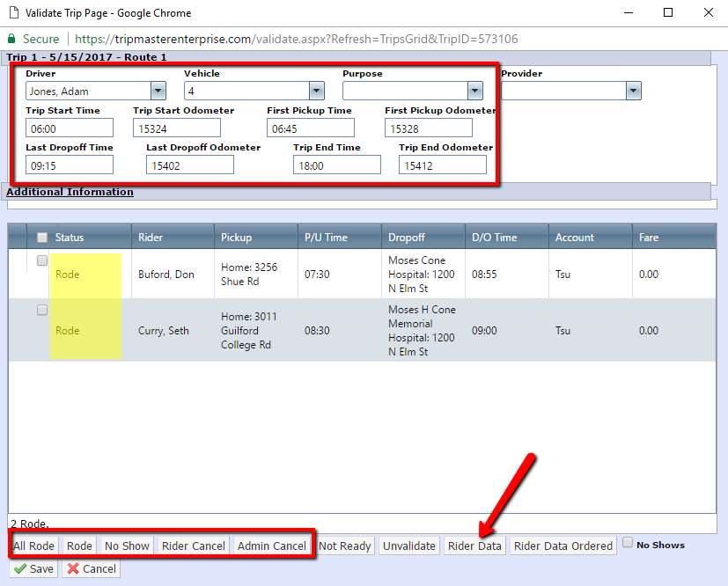Screen dimensions: 728x586
Task: Click the 09:00 dropoff time cell
Action: (x=484, y=330)
